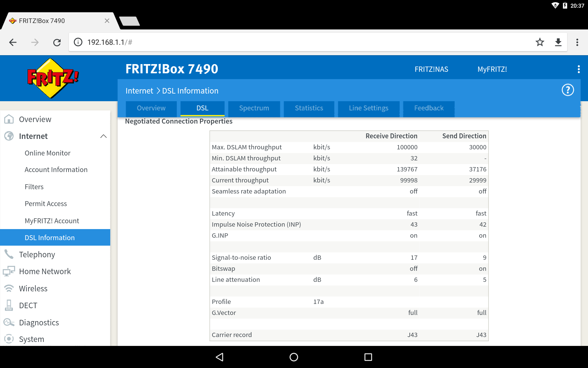This screenshot has height=368, width=588.
Task: Bookmark page with star icon
Action: click(540, 42)
